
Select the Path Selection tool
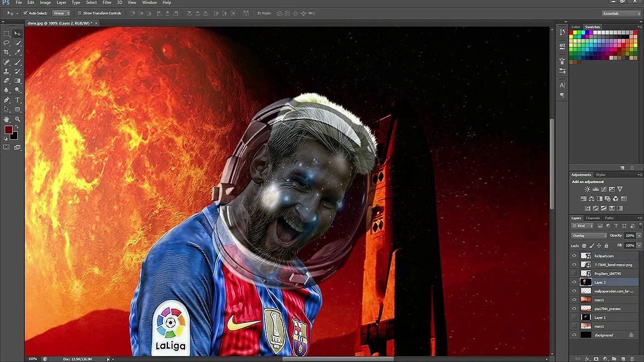(x=7, y=109)
